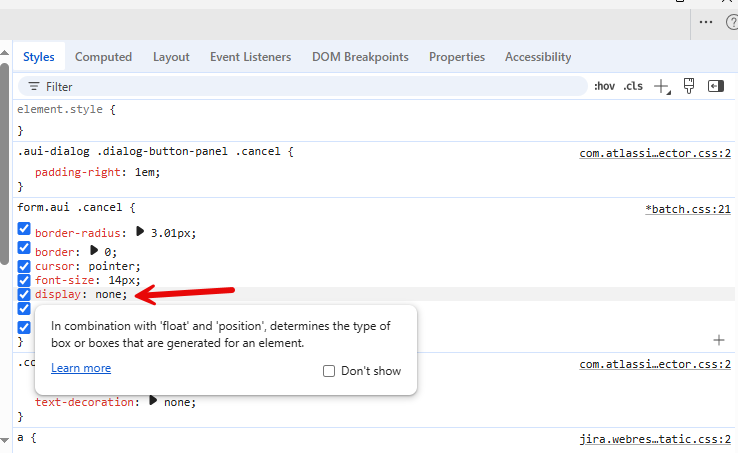
Task: Toggle the checkbox just below display
Action: pyautogui.click(x=24, y=309)
